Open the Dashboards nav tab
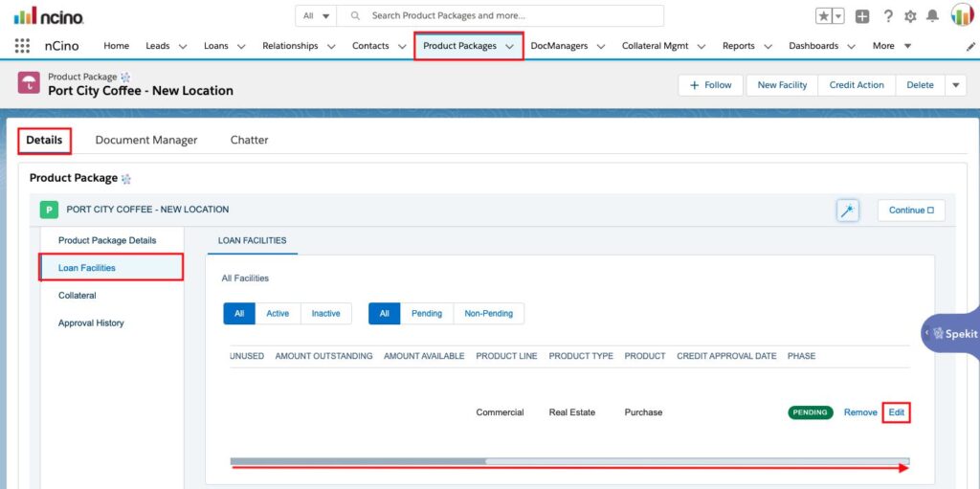The width and height of the screenshot is (980, 489). coord(813,46)
